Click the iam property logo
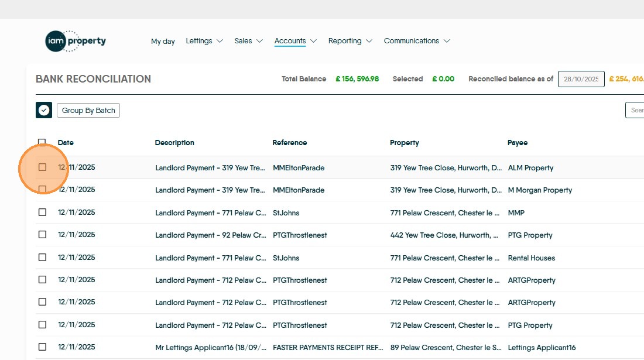The width and height of the screenshot is (644, 360). pos(76,41)
